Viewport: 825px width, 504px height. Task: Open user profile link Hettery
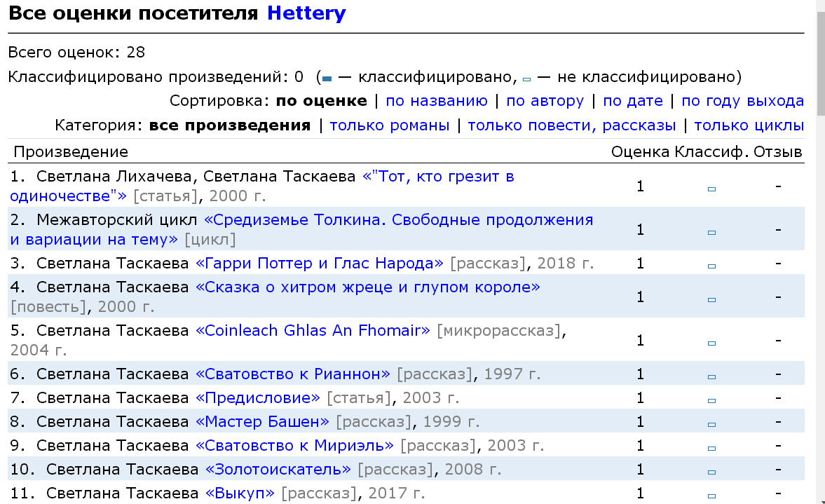pos(306,13)
